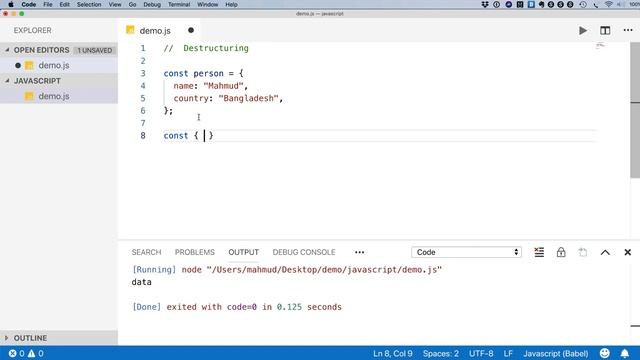Image resolution: width=640 pixels, height=360 pixels.
Task: Click the "Mahmud" string on line 4
Action: (223, 86)
